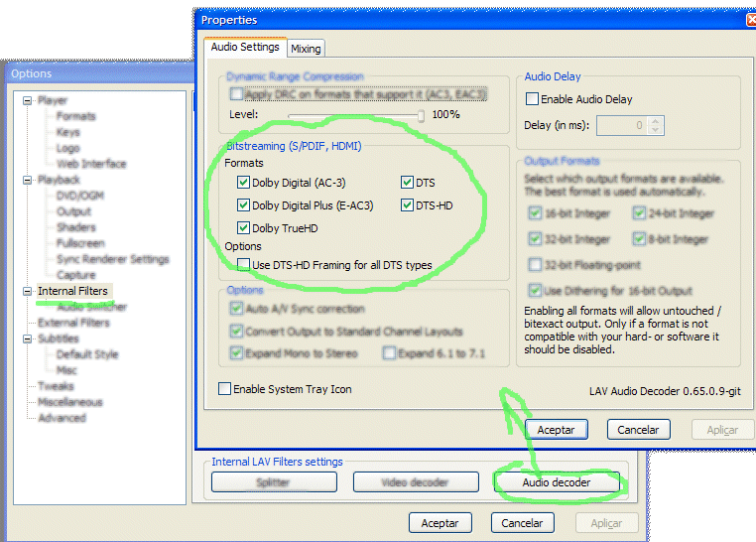
Task: Open the Splitter settings button
Action: pos(274,482)
